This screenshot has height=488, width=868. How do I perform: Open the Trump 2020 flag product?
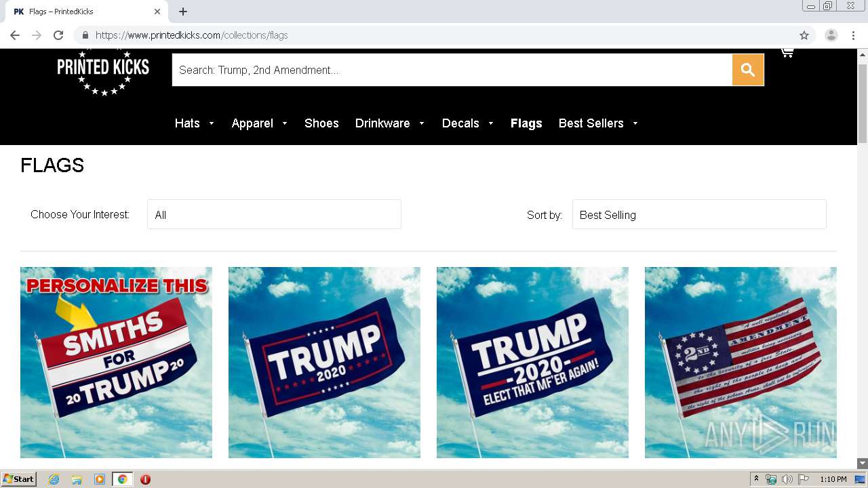pyautogui.click(x=324, y=363)
